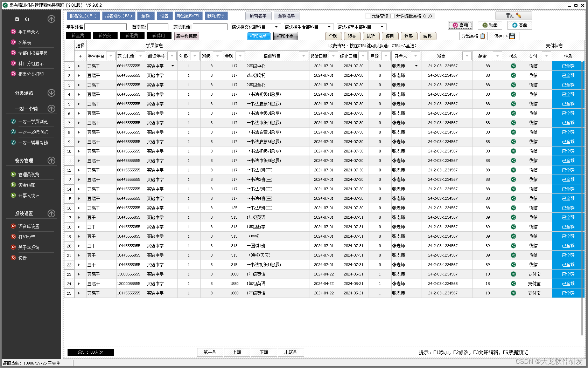Screen dimensions: 588x368
Task: Open 报表分类打印 item
Action: tap(31, 74)
